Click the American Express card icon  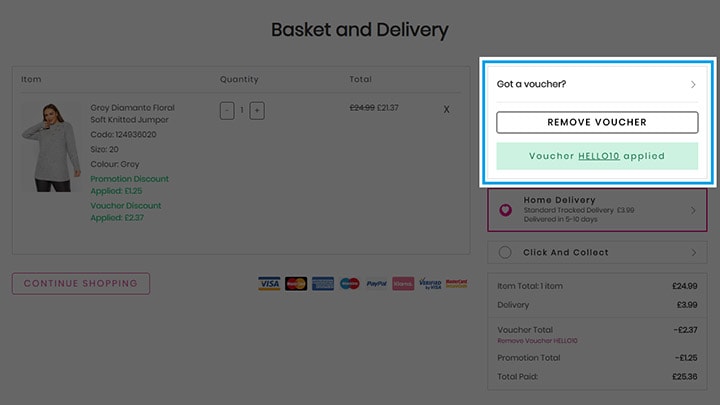pyautogui.click(x=323, y=284)
